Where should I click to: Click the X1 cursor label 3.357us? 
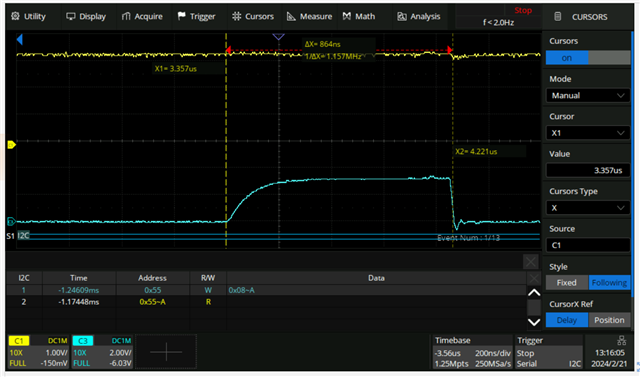[176, 69]
